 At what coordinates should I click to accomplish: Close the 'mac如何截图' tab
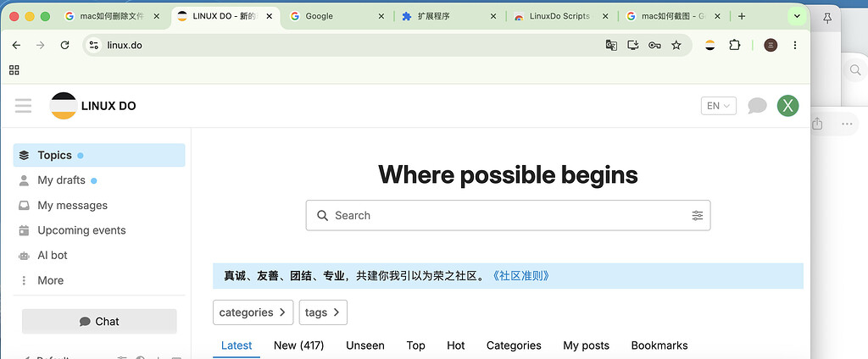[718, 17]
